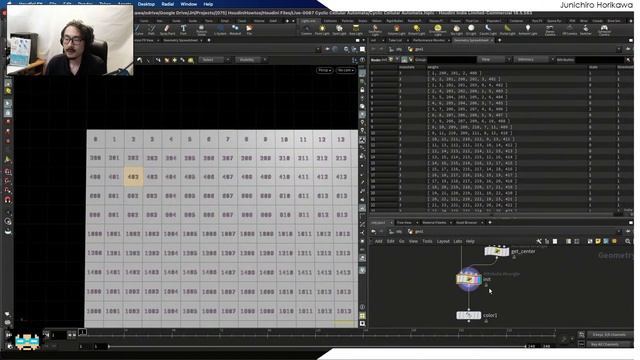
Task: Click the highlighted orange cell 402 in viewport
Action: tap(133, 177)
